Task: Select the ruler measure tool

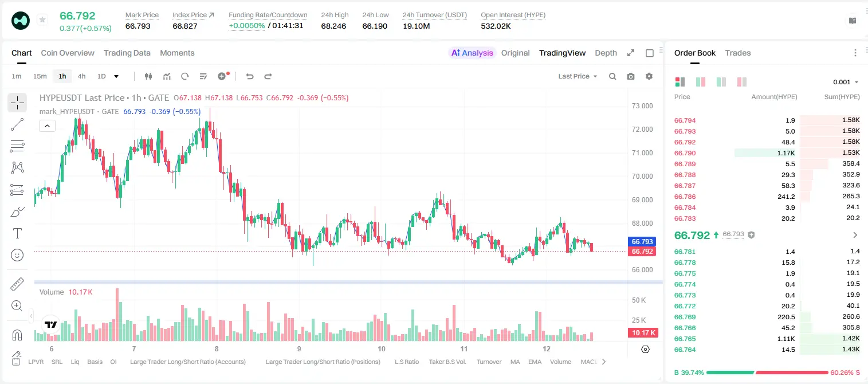Action: pyautogui.click(x=17, y=284)
